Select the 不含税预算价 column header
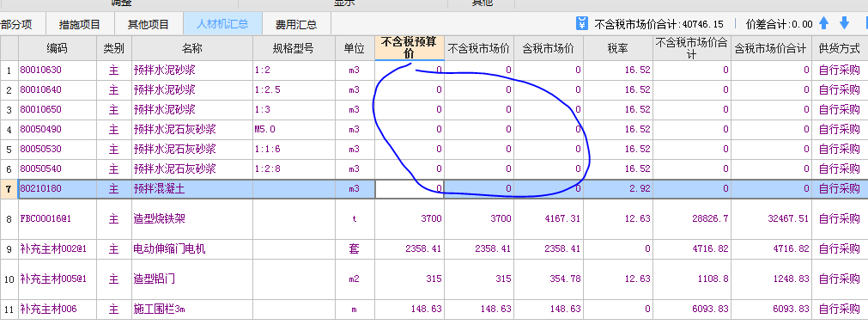868x331 pixels. [410, 48]
